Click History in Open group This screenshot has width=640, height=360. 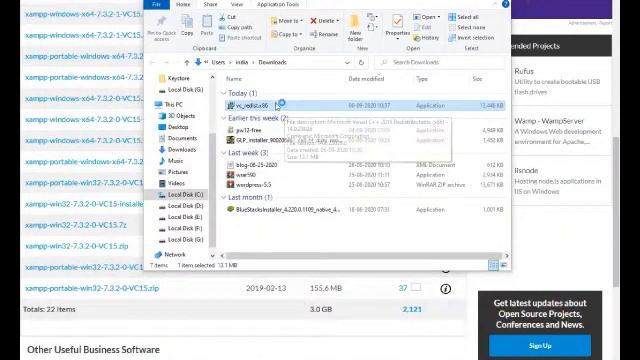pos(426,38)
